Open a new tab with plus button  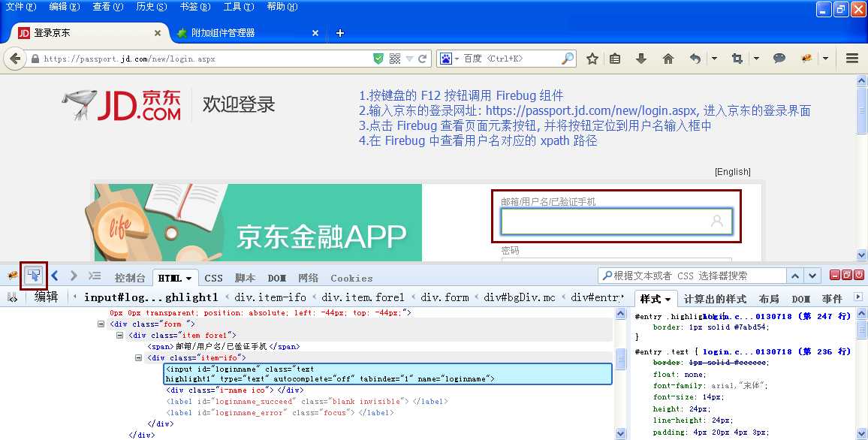click(340, 33)
